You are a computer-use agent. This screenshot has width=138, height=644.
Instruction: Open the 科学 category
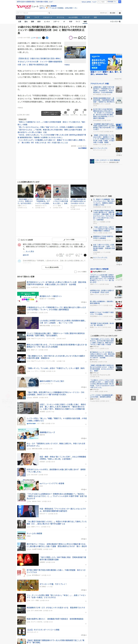coord(71,21)
